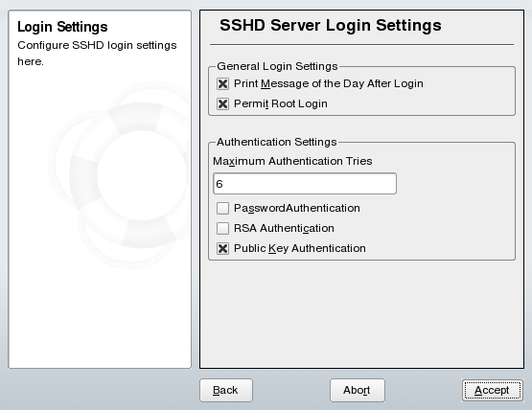The width and height of the screenshot is (532, 410).
Task: Click the 'Permit Root Login' label text
Action: [281, 103]
